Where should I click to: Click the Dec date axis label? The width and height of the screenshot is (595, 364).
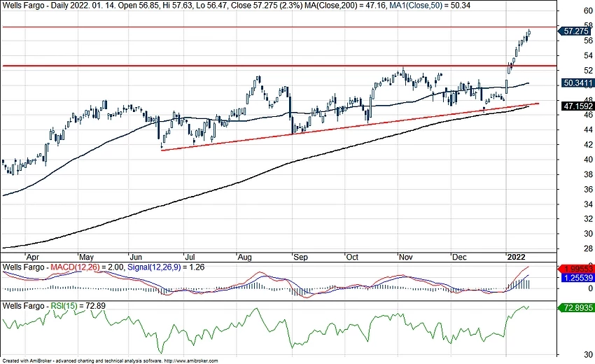pyautogui.click(x=459, y=257)
